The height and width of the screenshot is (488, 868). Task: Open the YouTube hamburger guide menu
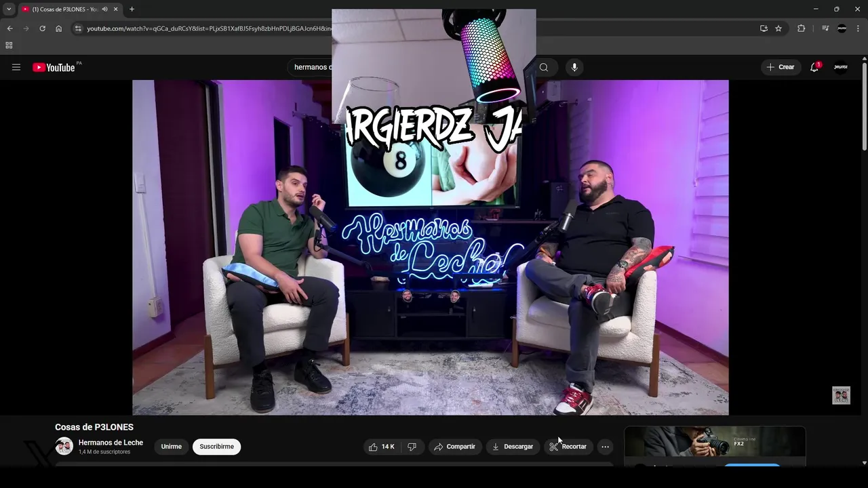16,67
